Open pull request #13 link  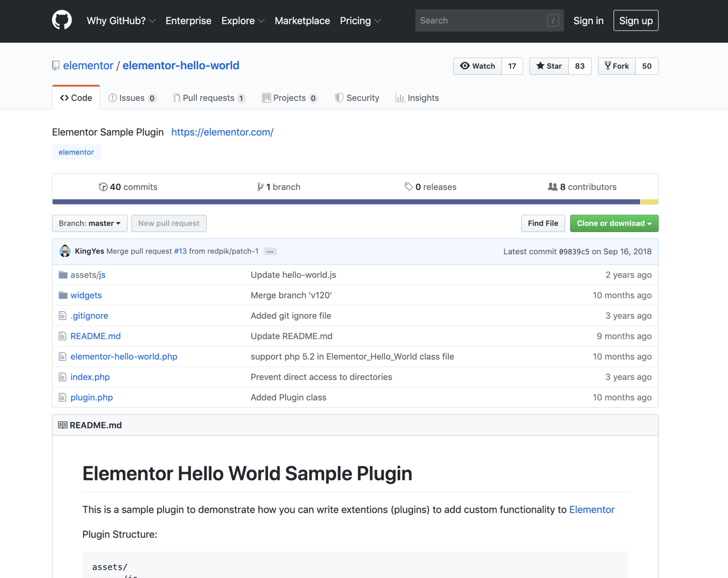click(x=180, y=251)
